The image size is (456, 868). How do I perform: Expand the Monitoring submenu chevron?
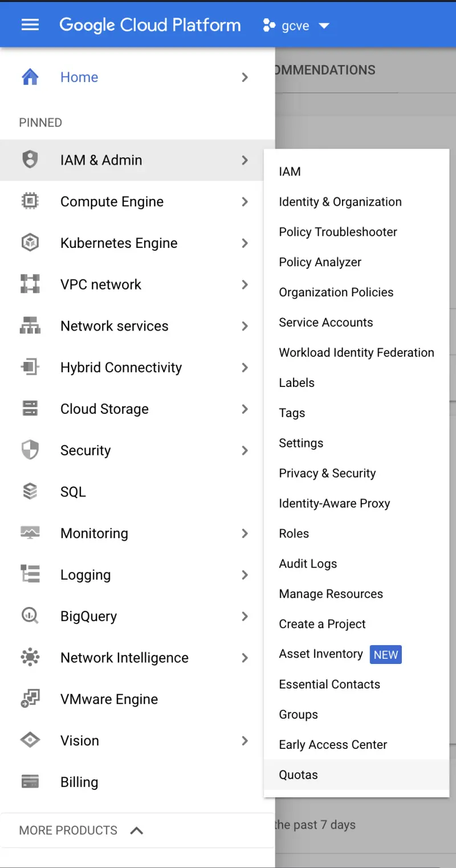(245, 533)
